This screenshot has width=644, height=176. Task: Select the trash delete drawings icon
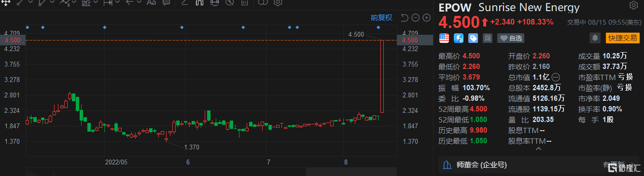(x=245, y=2)
